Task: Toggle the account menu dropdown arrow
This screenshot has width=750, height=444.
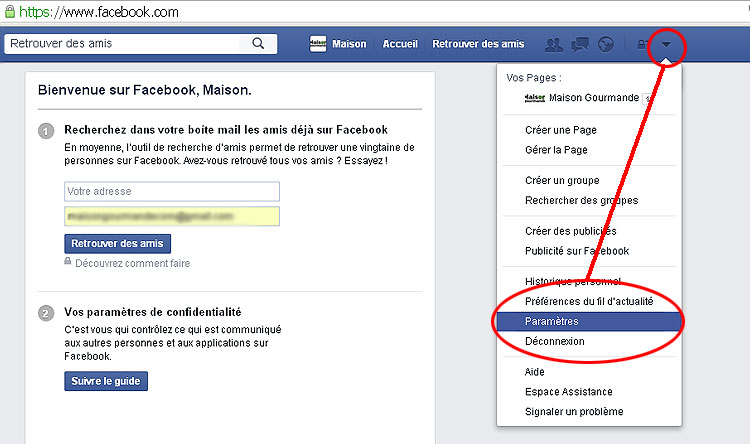Action: [x=666, y=44]
